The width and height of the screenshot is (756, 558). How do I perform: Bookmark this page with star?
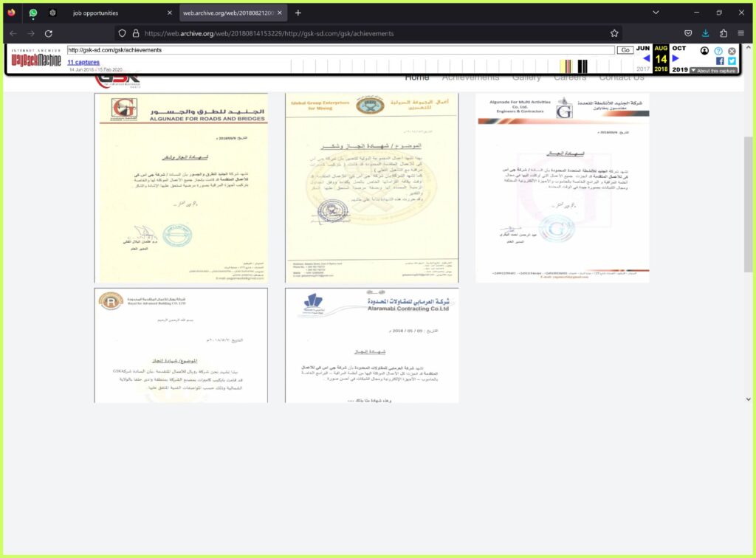pyautogui.click(x=614, y=33)
